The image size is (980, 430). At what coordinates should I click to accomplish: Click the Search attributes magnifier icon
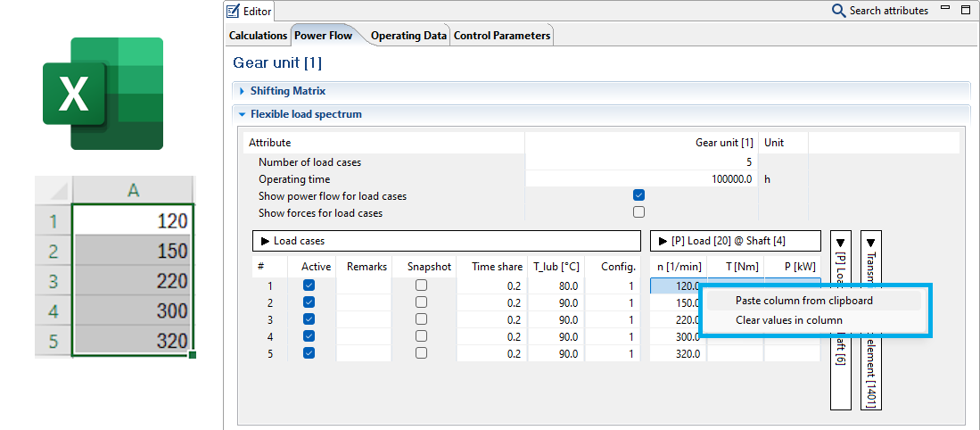pos(838,11)
